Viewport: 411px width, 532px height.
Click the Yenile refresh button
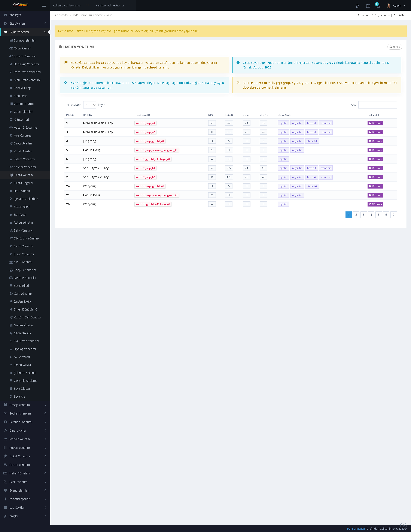click(x=395, y=47)
